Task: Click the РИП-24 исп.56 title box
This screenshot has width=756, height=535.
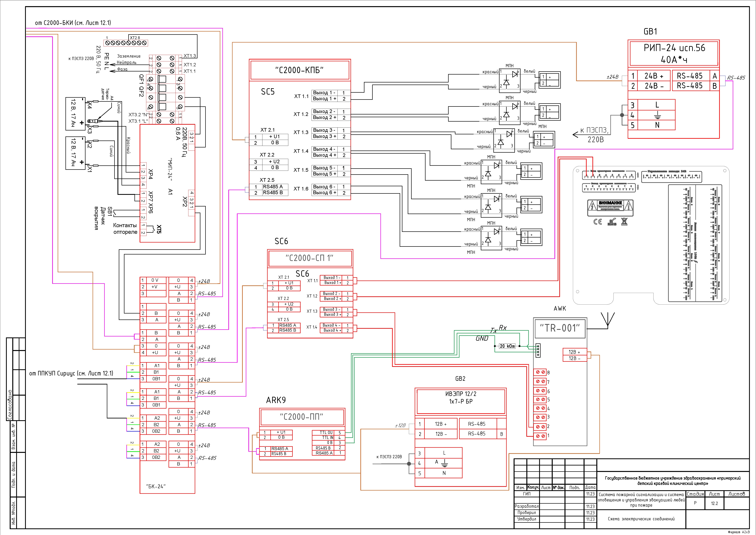Action: pyautogui.click(x=674, y=53)
